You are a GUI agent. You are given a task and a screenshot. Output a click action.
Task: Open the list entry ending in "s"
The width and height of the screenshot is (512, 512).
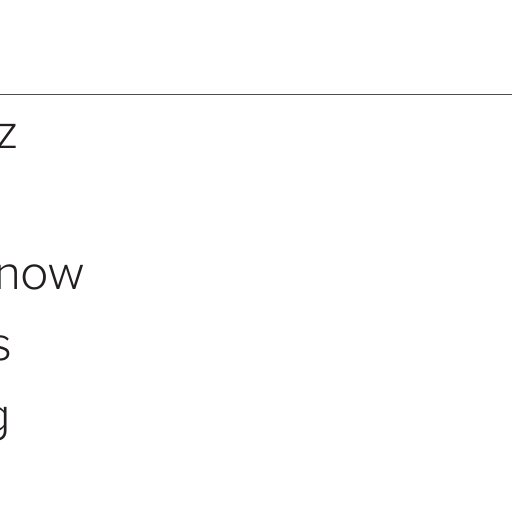coord(5,347)
